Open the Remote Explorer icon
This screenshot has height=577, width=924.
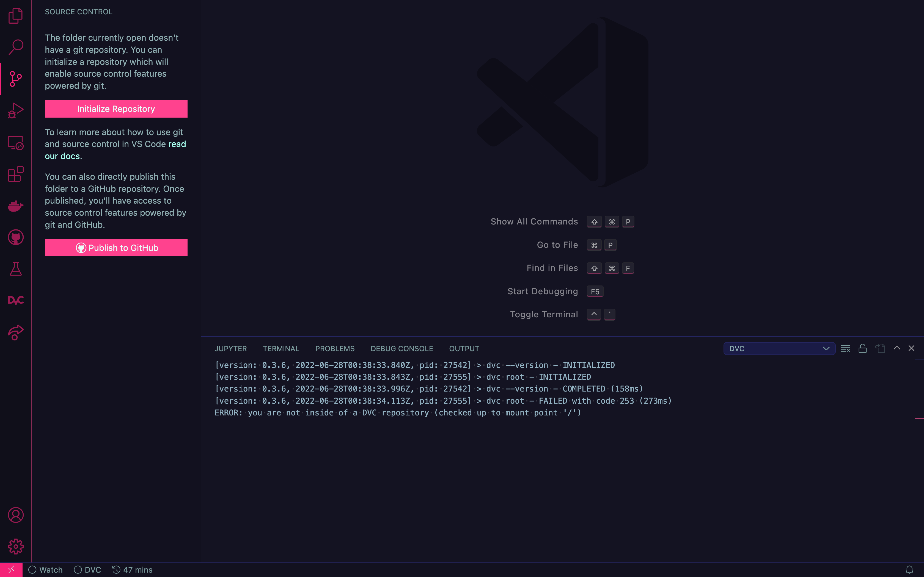coord(16,143)
